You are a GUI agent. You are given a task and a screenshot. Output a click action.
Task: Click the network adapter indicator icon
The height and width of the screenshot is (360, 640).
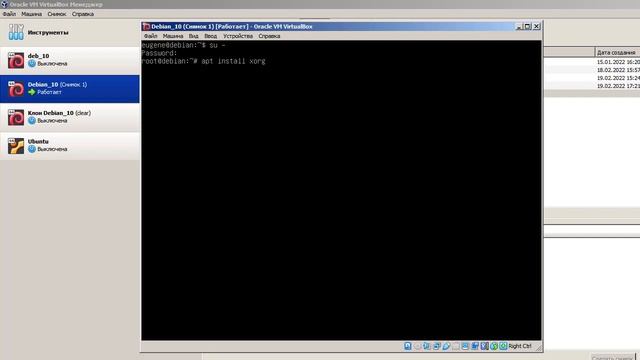436,346
